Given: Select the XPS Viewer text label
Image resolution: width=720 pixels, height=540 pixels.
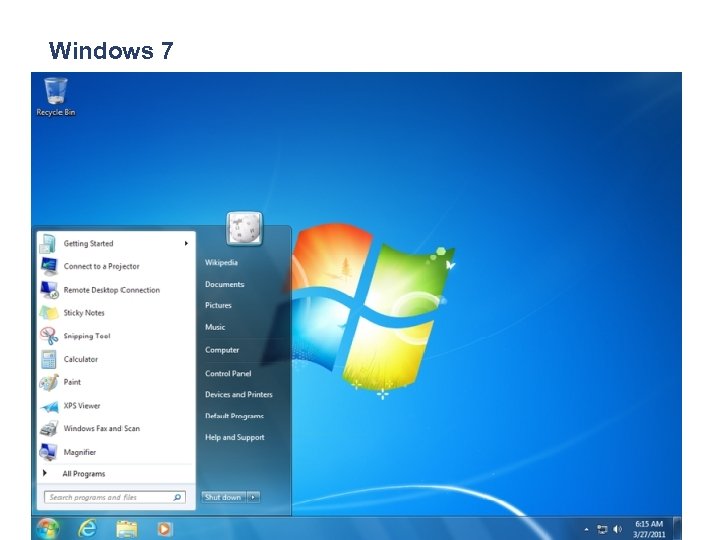Looking at the screenshot, I should click(82, 405).
